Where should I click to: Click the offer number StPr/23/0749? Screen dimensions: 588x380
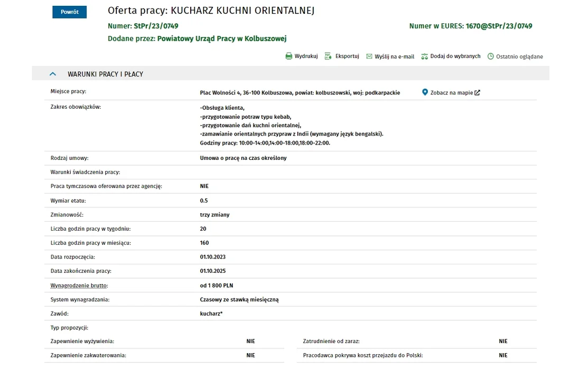click(156, 26)
